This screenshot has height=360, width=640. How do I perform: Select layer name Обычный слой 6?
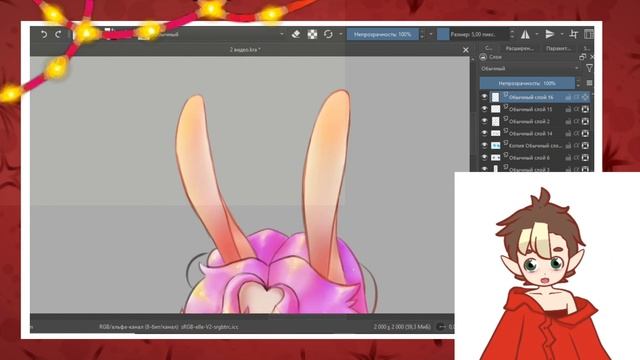[529, 158]
